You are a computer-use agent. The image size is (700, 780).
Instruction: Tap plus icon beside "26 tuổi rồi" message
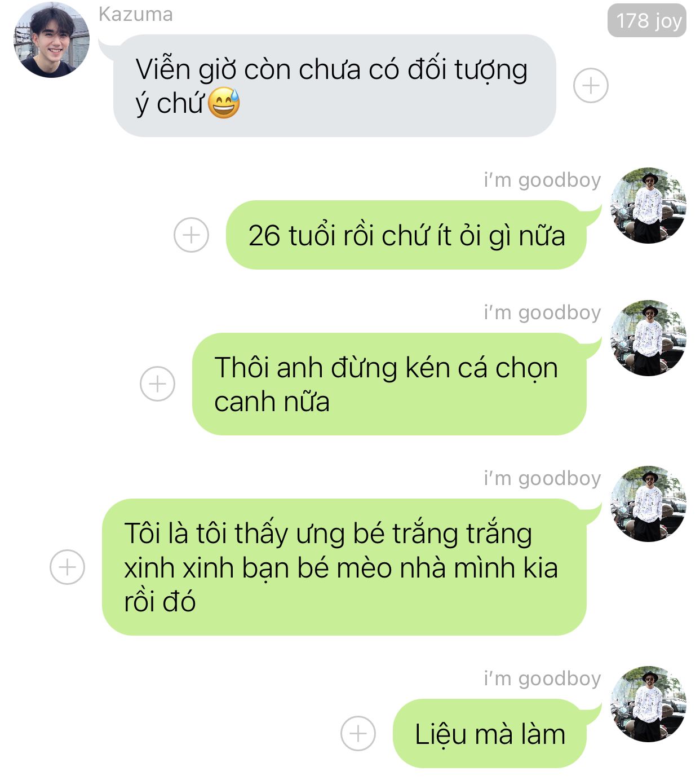click(191, 235)
